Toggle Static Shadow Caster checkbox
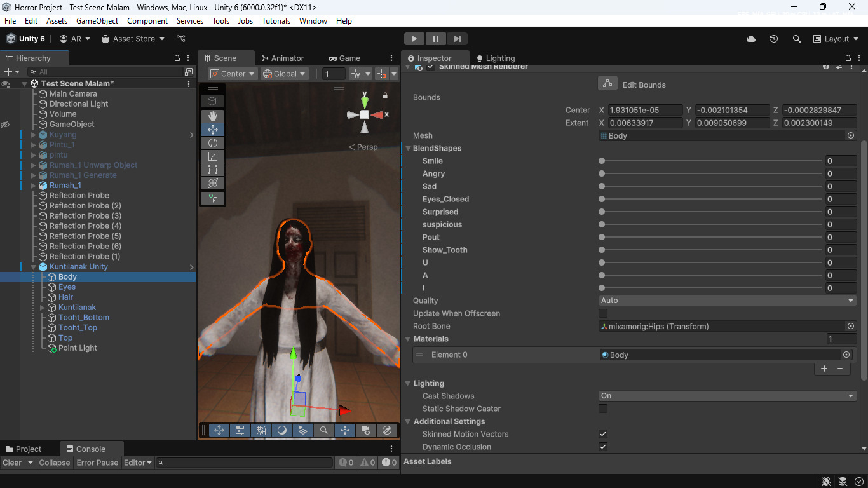Viewport: 868px width, 488px height. (x=603, y=409)
